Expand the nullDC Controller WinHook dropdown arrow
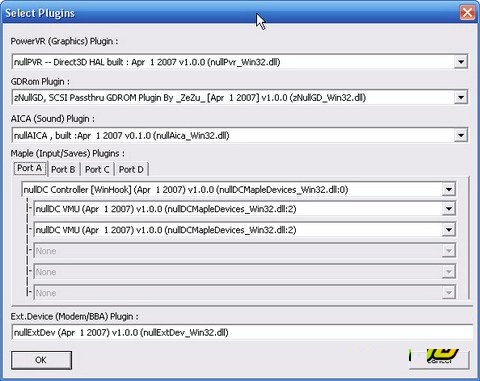 click(449, 190)
